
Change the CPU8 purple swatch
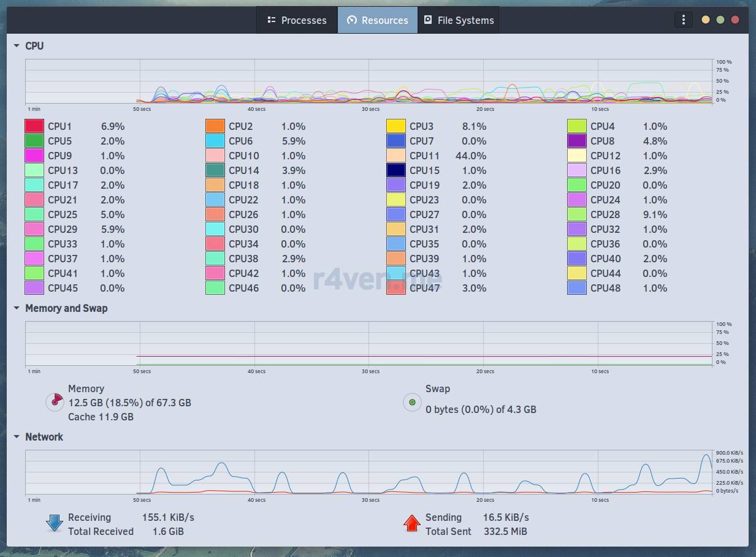click(x=577, y=141)
